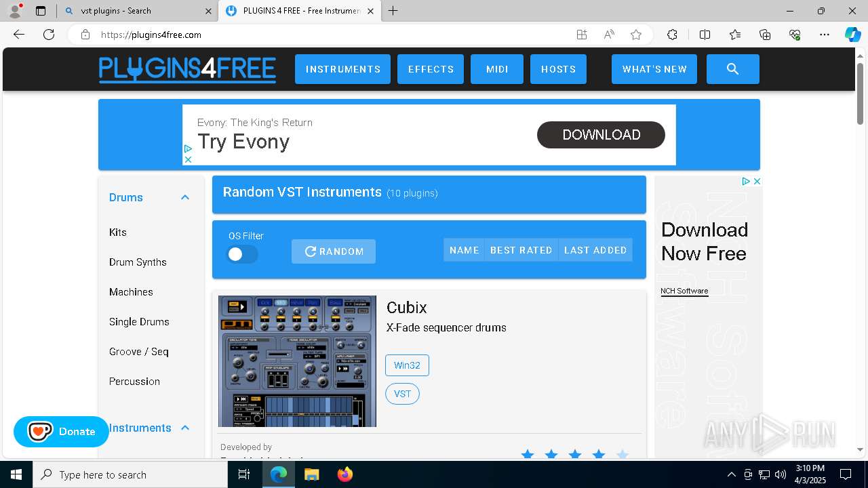The image size is (868, 488).
Task: Open the Copilot icon in Edge toolbar
Action: [x=852, y=35]
